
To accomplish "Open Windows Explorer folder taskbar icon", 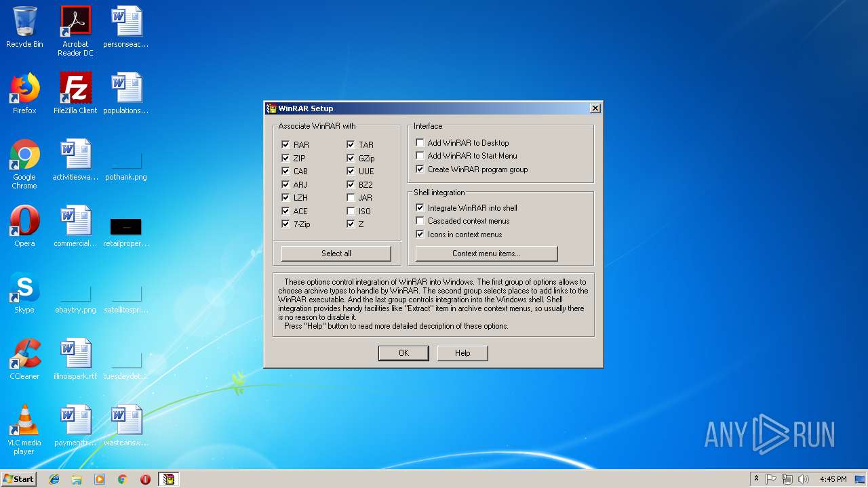I will [77, 479].
